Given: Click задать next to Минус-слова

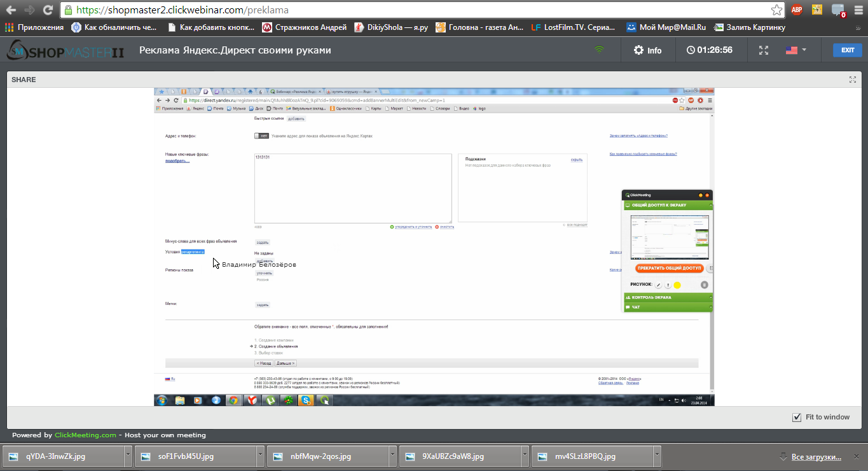Looking at the screenshot, I should point(263,243).
